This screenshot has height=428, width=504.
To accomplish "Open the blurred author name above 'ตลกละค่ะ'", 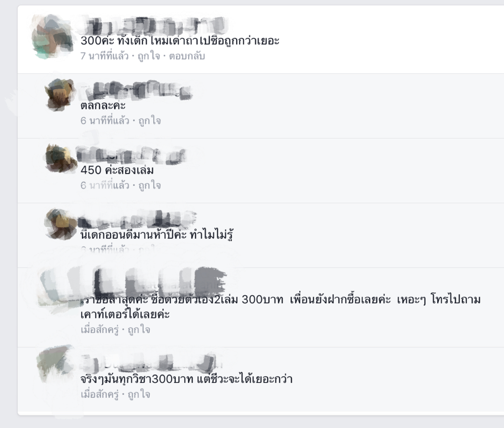I will 136,90.
